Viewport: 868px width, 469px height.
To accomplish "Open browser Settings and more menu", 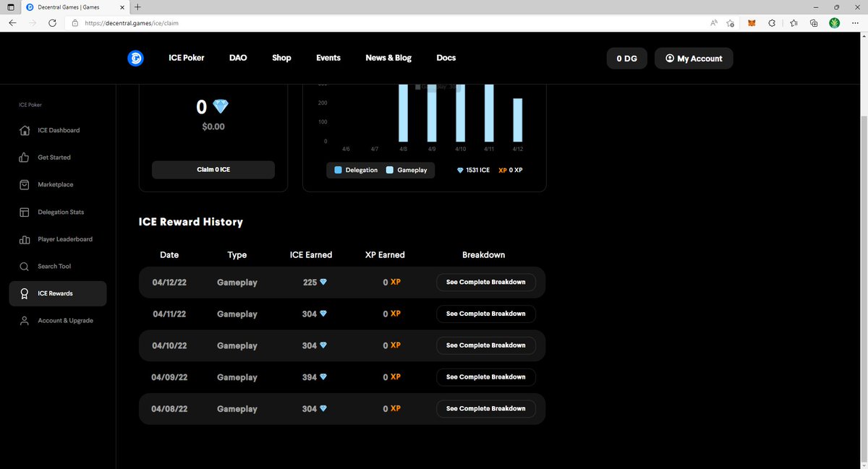I will [855, 23].
